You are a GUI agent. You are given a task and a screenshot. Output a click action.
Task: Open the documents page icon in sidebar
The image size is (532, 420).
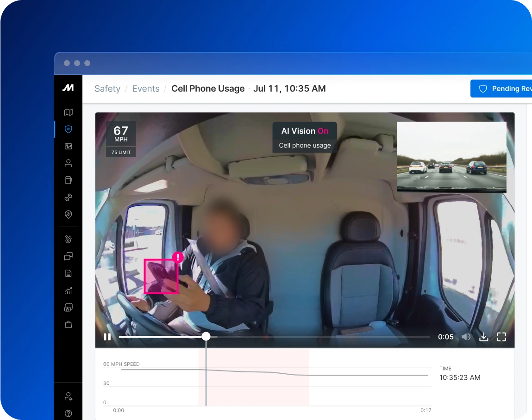69,273
